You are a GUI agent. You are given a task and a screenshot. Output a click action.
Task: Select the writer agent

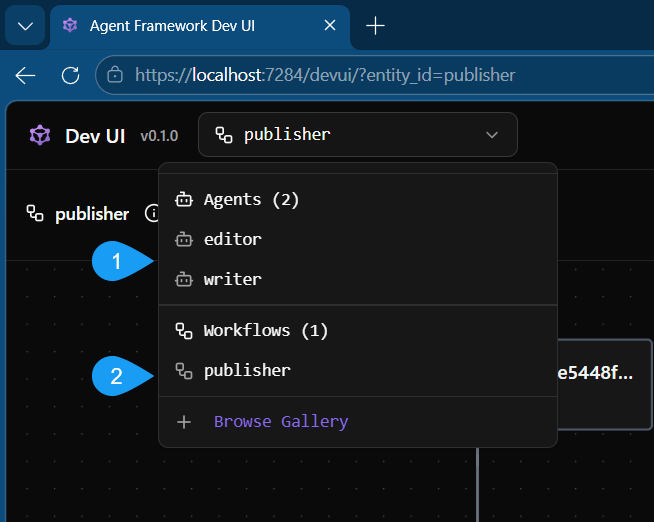[x=358, y=279]
